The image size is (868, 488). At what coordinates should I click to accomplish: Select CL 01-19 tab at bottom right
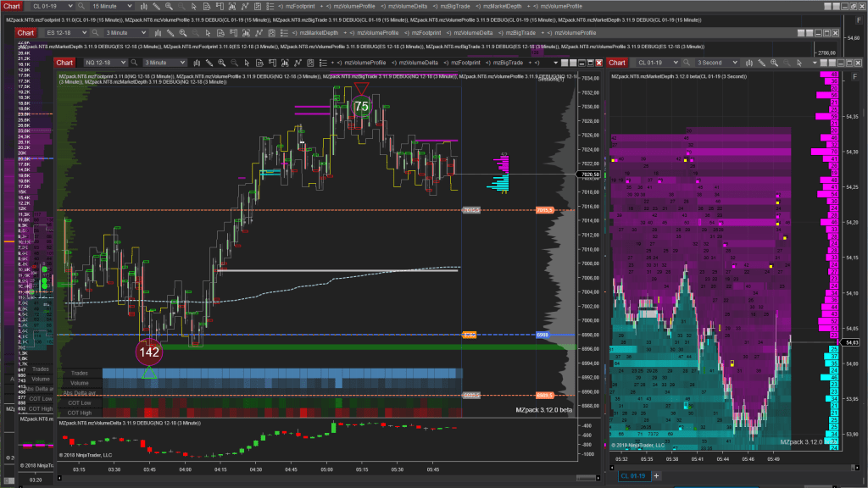632,476
